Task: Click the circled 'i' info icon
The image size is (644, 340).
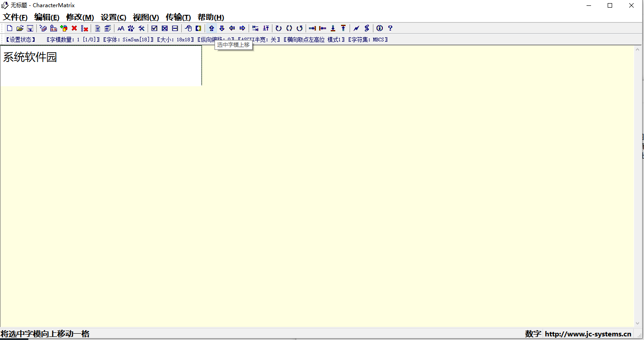Action: [380, 28]
